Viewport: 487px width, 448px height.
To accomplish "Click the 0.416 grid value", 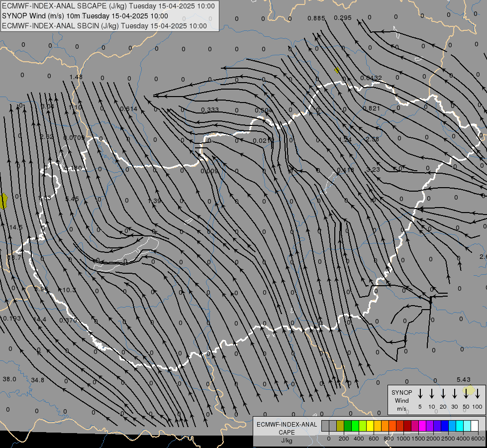I will (x=345, y=170).
